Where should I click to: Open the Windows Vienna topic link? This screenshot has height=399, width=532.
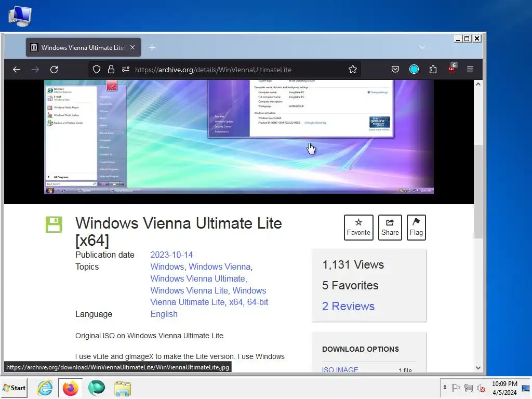(x=220, y=267)
